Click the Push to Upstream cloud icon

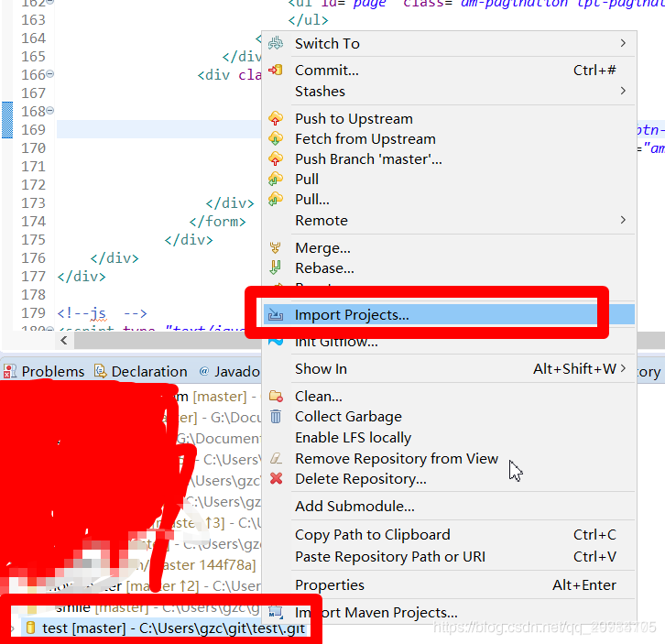tap(276, 118)
